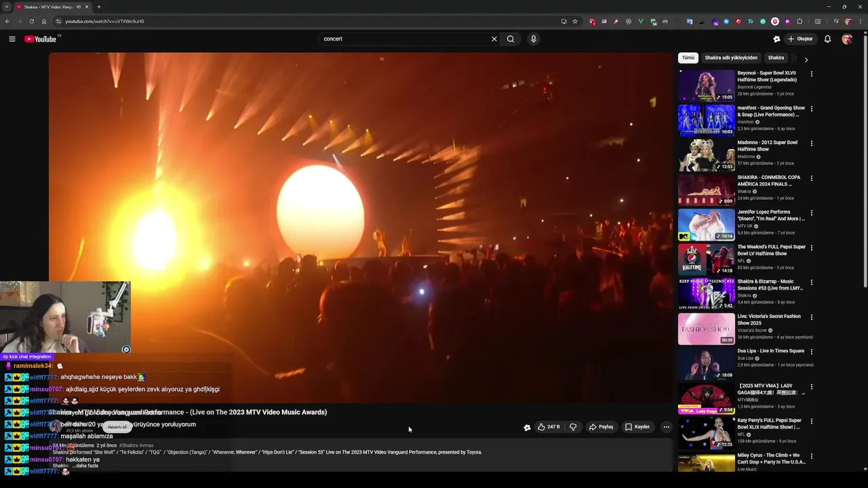Expand description with ...daha fazla
The height and width of the screenshot is (488, 868).
click(85, 466)
